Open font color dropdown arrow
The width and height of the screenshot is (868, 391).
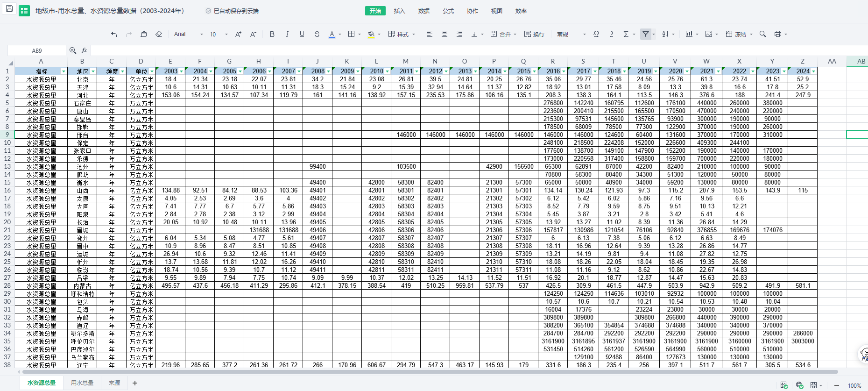(x=340, y=34)
